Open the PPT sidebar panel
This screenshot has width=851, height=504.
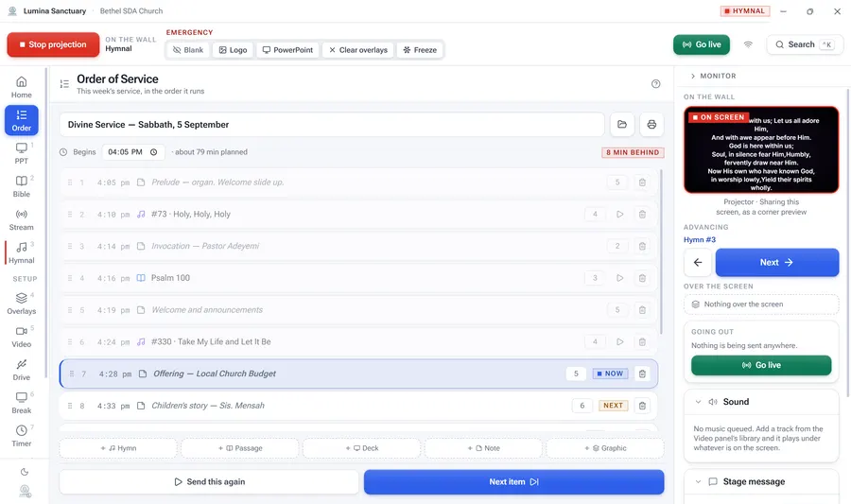(21, 153)
